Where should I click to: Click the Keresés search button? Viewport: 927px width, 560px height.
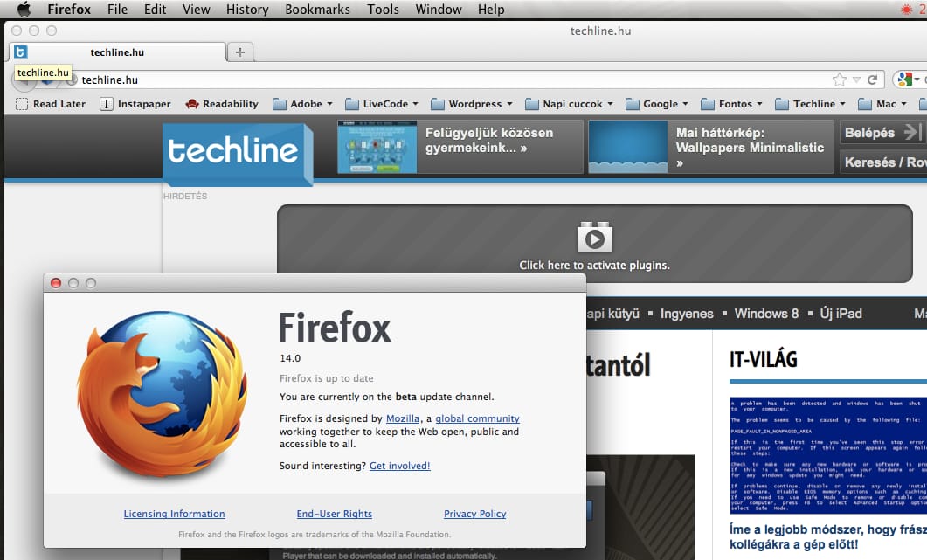(x=883, y=162)
